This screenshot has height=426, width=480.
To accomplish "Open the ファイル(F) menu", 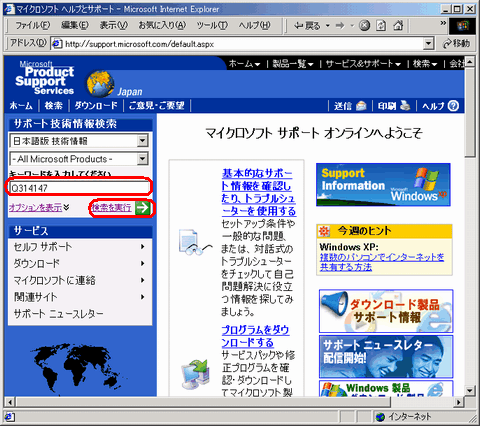I will [33, 25].
